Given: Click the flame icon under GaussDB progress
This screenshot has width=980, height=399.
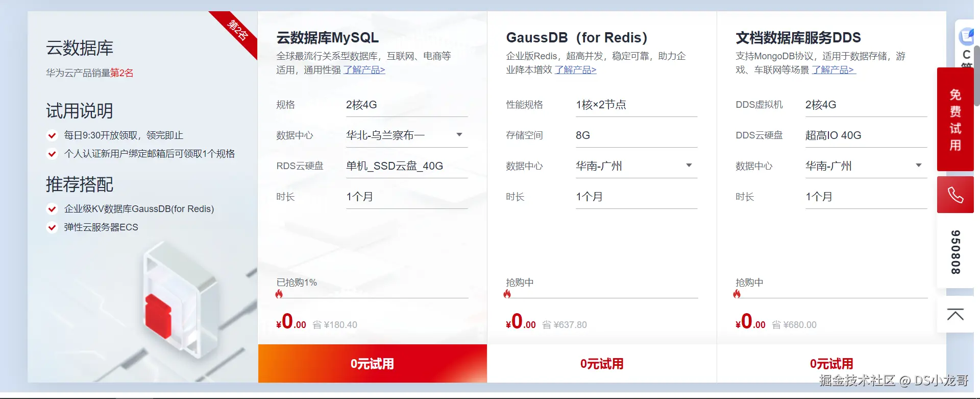Looking at the screenshot, I should [507, 294].
